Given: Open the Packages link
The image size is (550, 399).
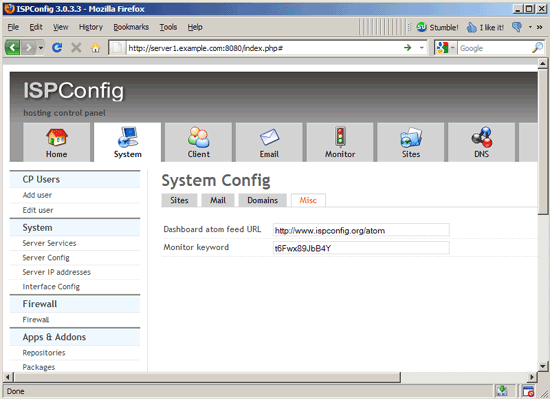Looking at the screenshot, I should (39, 367).
